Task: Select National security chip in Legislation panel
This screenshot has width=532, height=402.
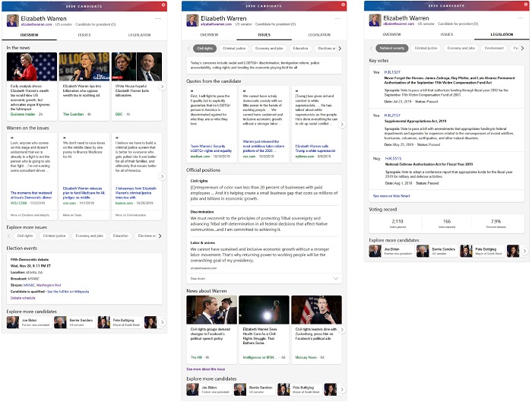Action: 392,48
